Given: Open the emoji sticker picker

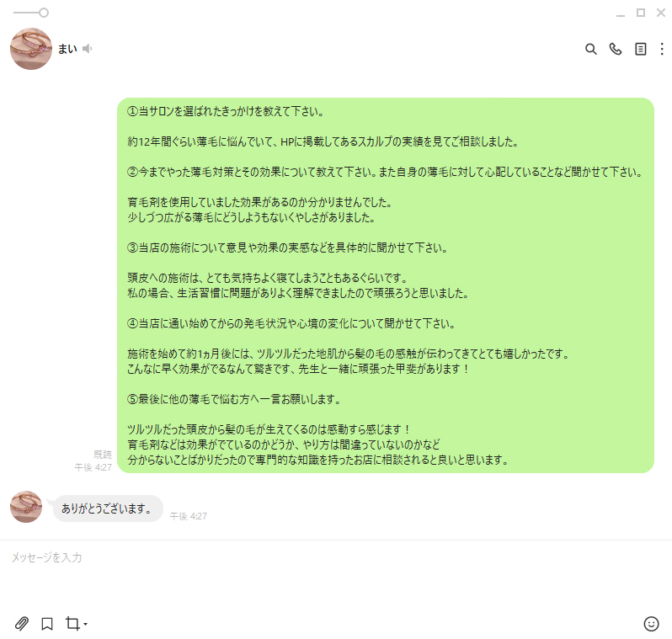Looking at the screenshot, I should [651, 624].
